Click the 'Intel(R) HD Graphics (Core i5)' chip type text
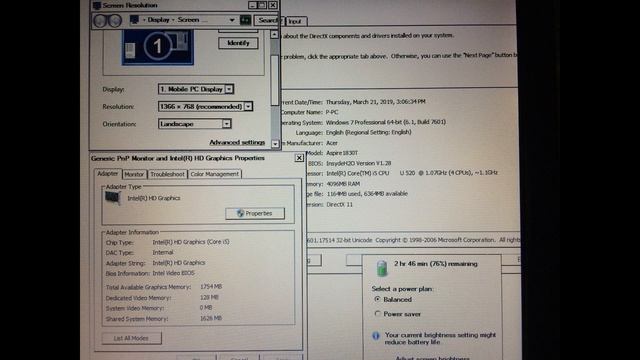The height and width of the screenshot is (360, 640). (191, 242)
